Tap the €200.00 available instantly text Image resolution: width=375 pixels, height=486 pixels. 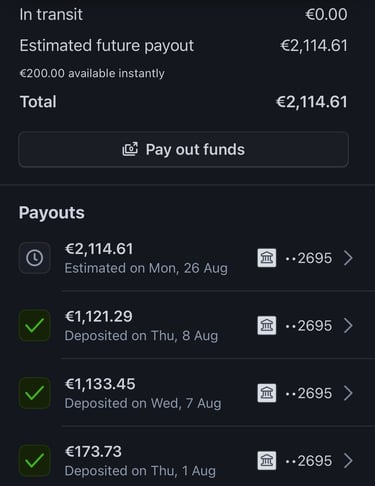pos(92,73)
